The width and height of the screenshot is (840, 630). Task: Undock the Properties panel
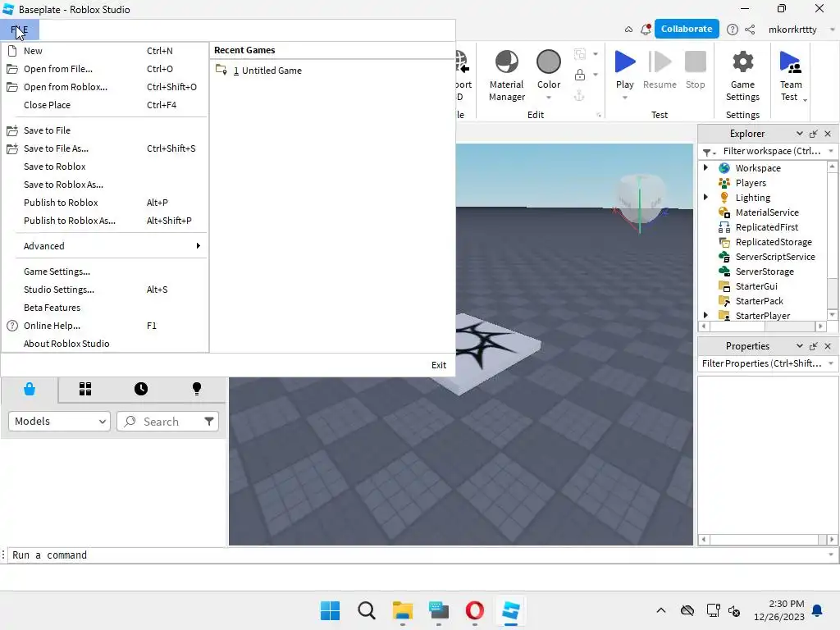(813, 346)
